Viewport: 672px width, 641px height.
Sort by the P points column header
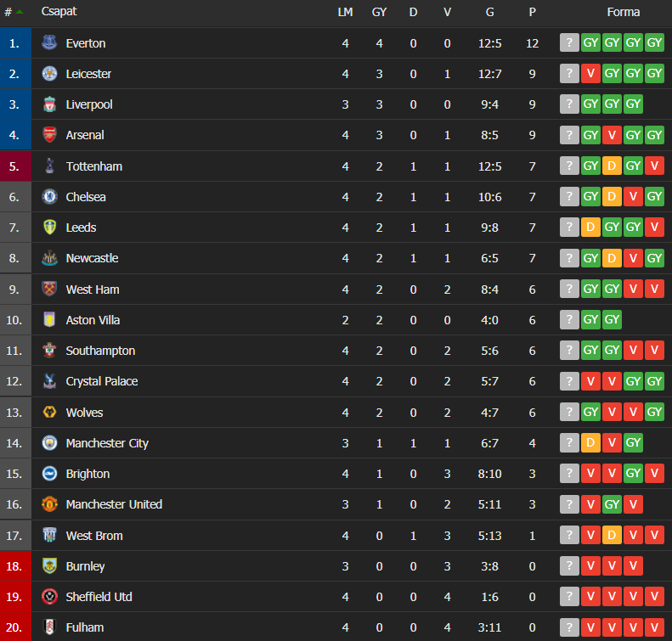tap(533, 12)
